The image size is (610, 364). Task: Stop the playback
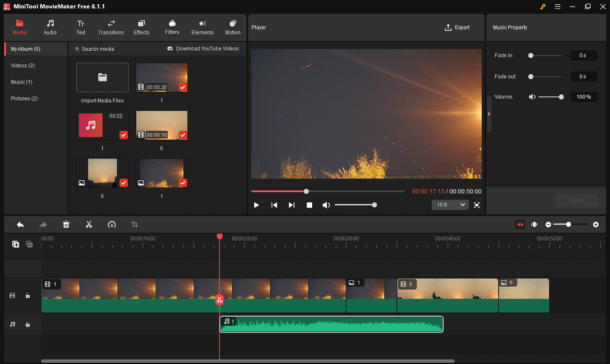(x=309, y=205)
